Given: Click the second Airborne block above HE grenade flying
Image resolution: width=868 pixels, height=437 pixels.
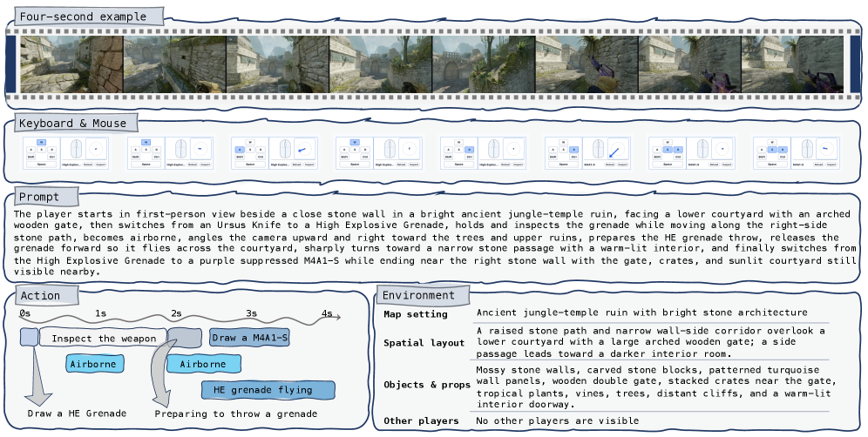Looking at the screenshot, I should tap(204, 364).
